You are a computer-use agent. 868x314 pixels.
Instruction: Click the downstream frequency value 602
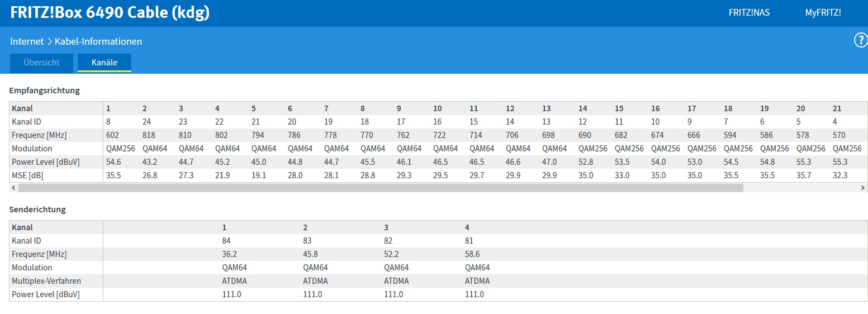click(x=112, y=135)
